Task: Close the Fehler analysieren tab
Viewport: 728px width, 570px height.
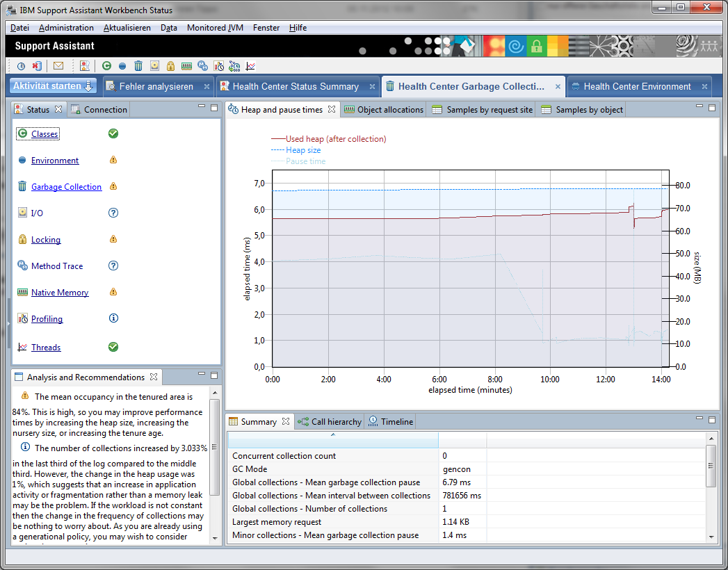Action: 207,87
